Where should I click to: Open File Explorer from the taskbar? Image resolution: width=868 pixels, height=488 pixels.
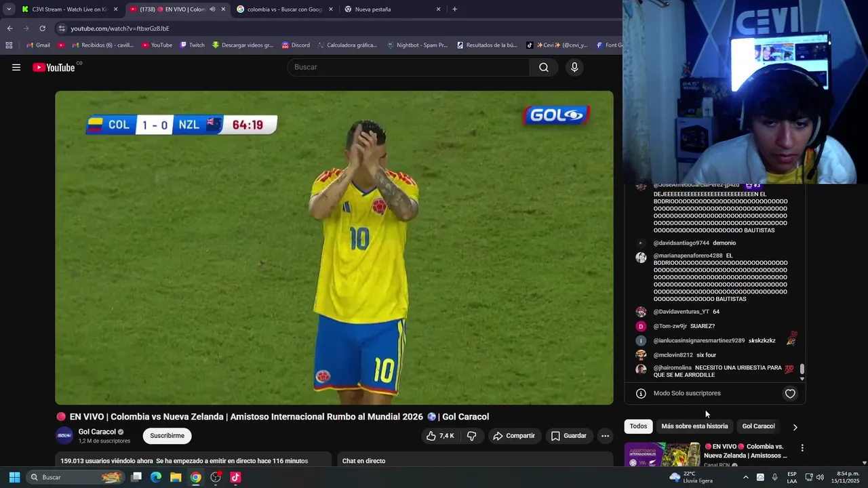tap(176, 477)
